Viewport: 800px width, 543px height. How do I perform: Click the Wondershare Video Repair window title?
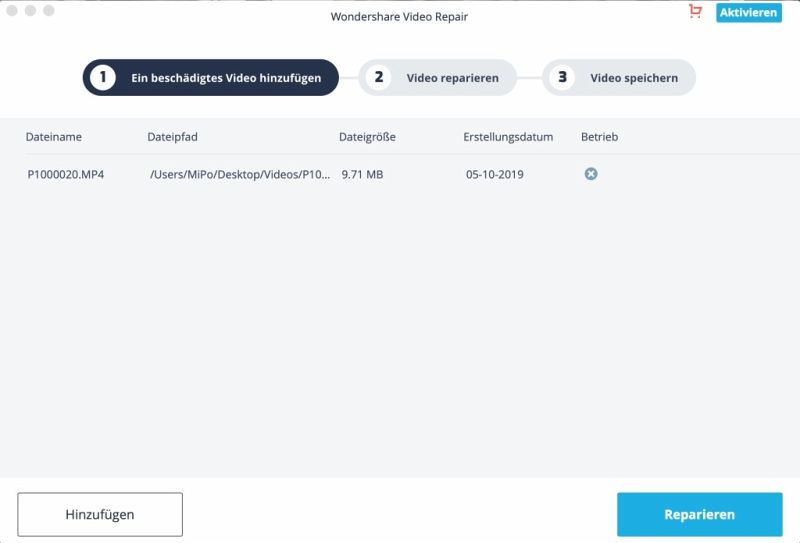click(x=399, y=16)
